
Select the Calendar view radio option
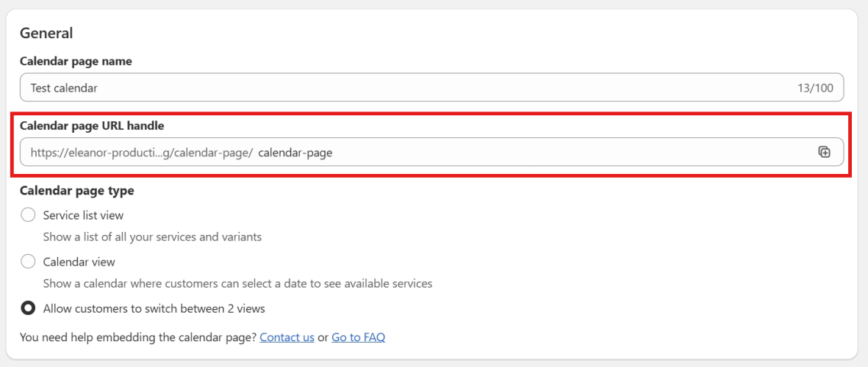pos(28,261)
